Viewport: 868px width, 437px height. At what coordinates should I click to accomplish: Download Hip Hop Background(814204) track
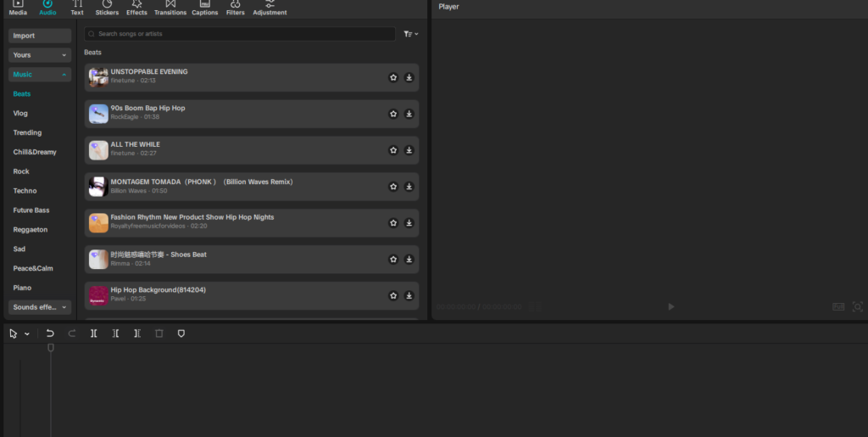click(409, 296)
